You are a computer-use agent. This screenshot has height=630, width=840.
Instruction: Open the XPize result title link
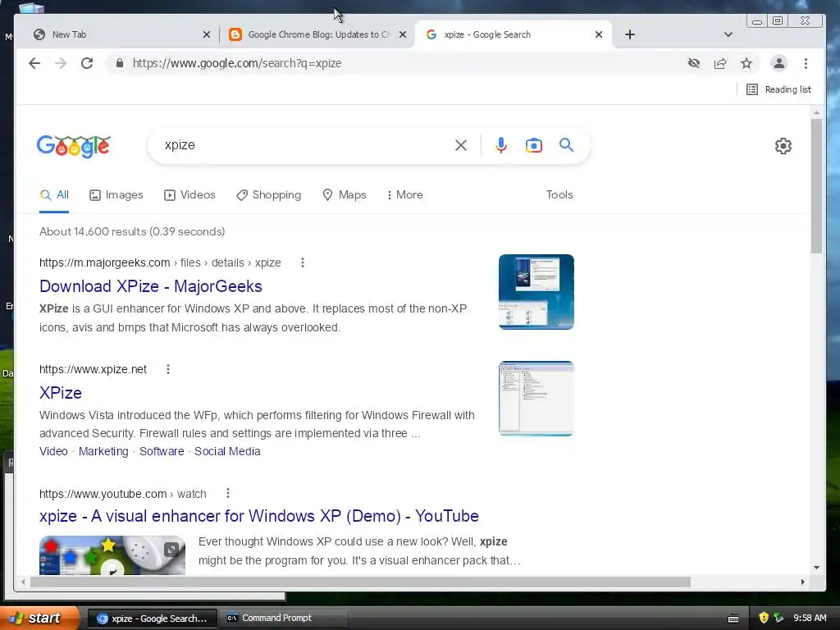click(61, 393)
